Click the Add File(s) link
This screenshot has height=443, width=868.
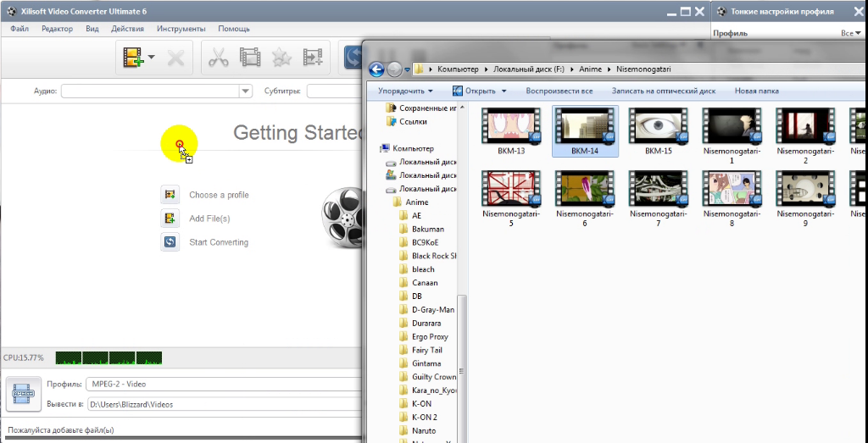point(209,219)
